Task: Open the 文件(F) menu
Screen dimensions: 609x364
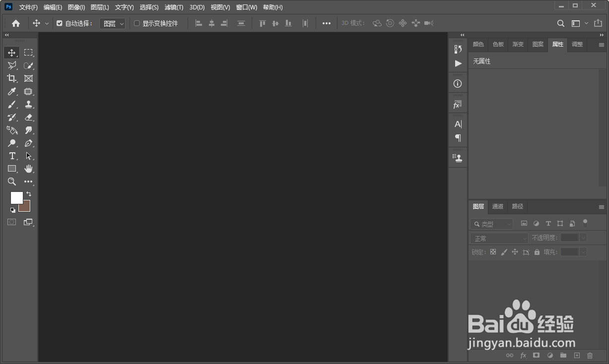Action: tap(28, 7)
